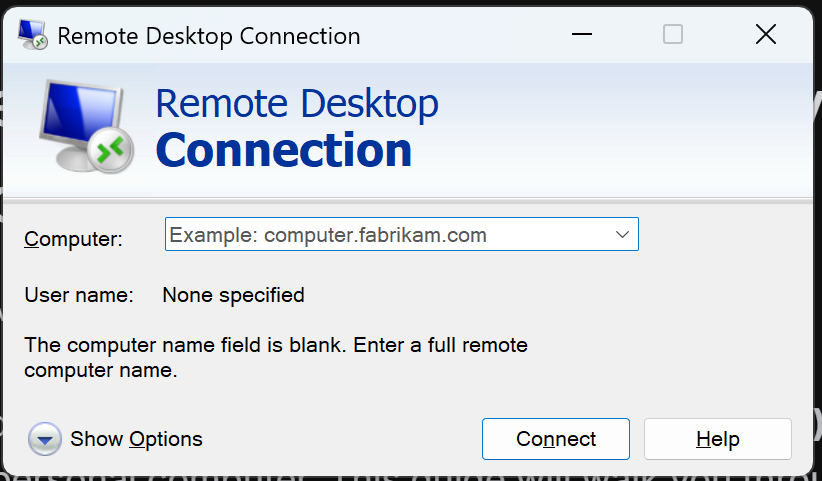The width and height of the screenshot is (822, 481).
Task: Expand settings via Show Options label
Action: [x=136, y=439]
